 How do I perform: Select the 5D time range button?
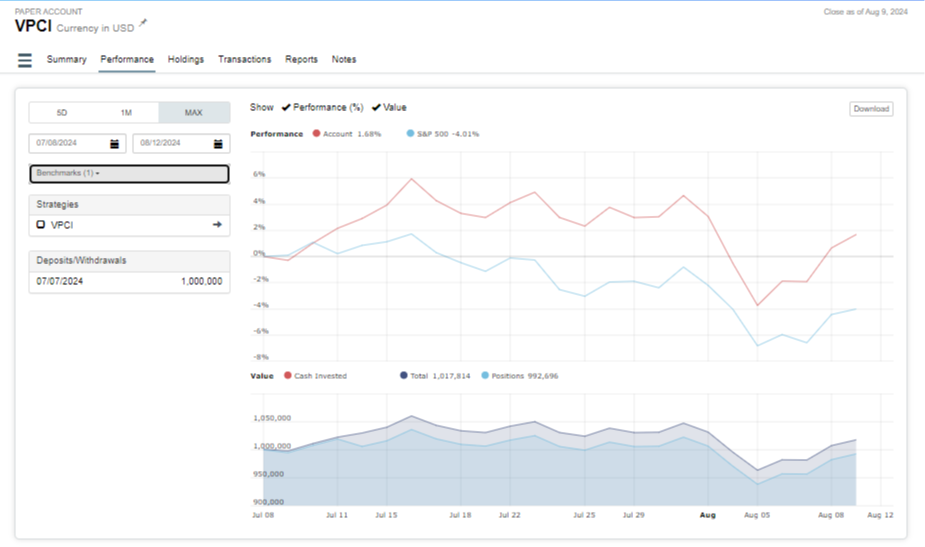(61, 113)
